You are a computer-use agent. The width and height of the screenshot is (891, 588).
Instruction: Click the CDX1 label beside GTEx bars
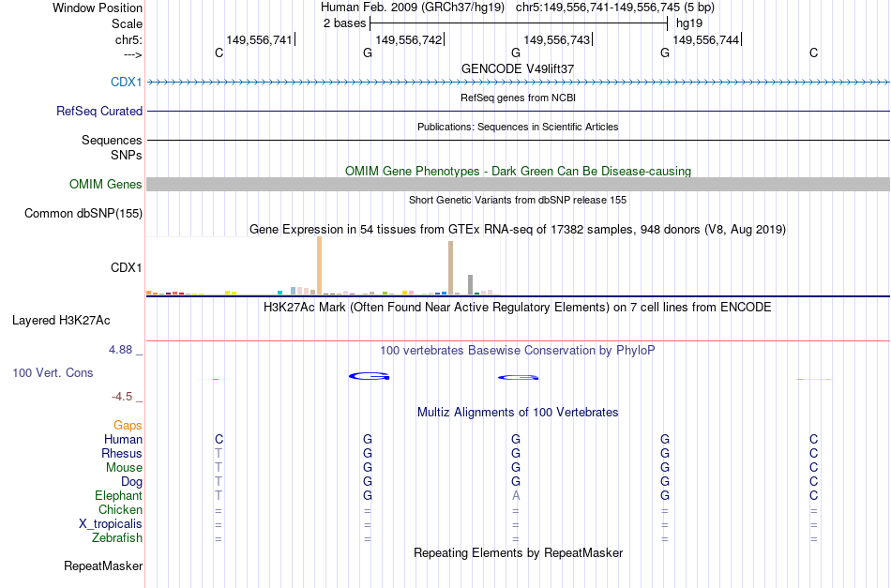pyautogui.click(x=127, y=267)
